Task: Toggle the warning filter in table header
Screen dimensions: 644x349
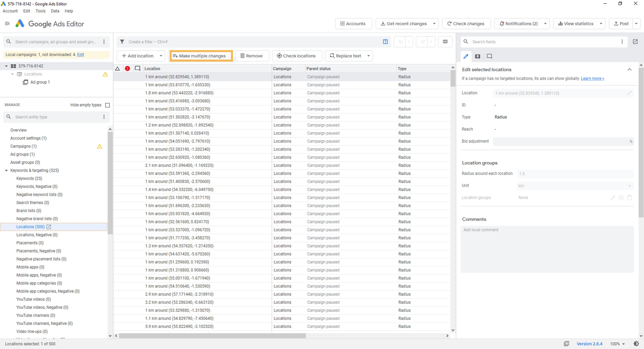Action: [x=118, y=68]
